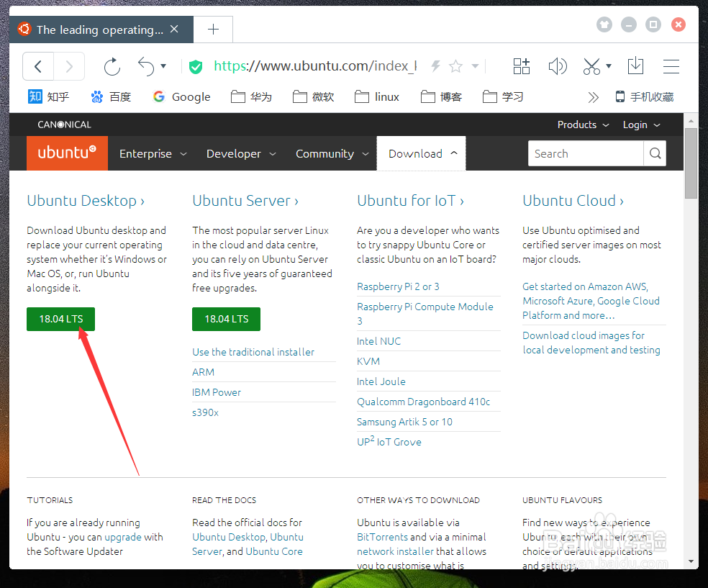Open the Community menu

tap(332, 153)
